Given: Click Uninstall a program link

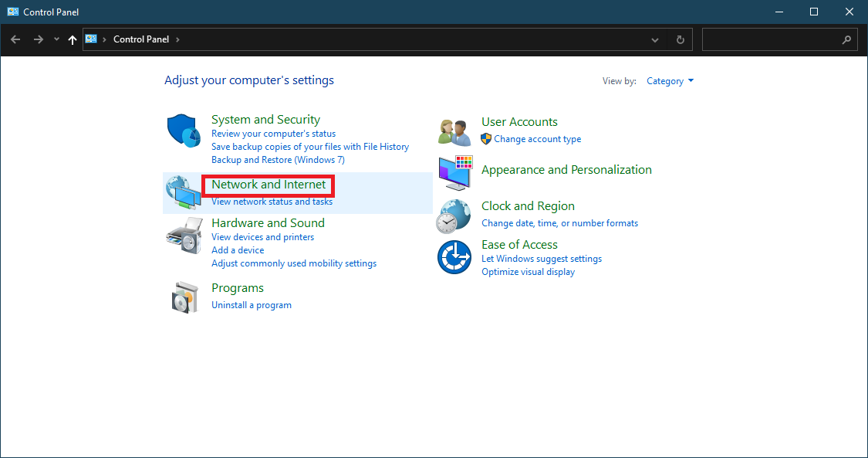Looking at the screenshot, I should point(252,305).
